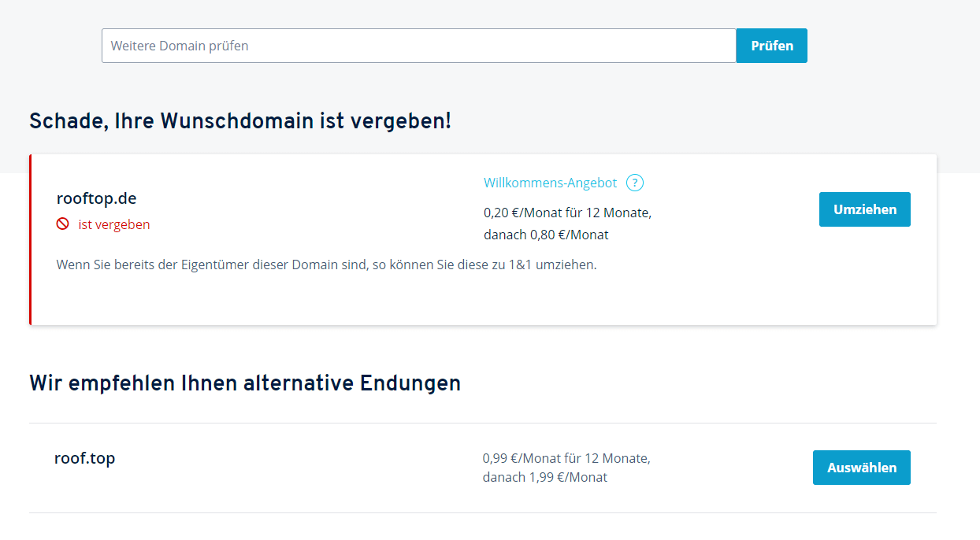Open the question mark help icon
The width and height of the screenshot is (980, 540).
[x=635, y=183]
